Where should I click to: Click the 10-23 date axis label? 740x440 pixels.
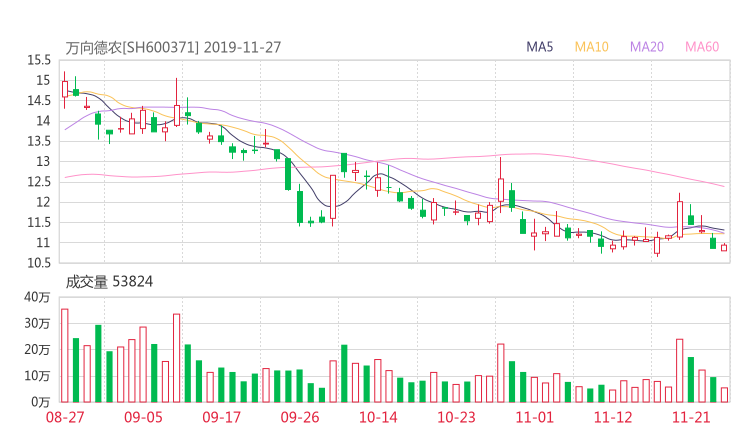point(456,417)
